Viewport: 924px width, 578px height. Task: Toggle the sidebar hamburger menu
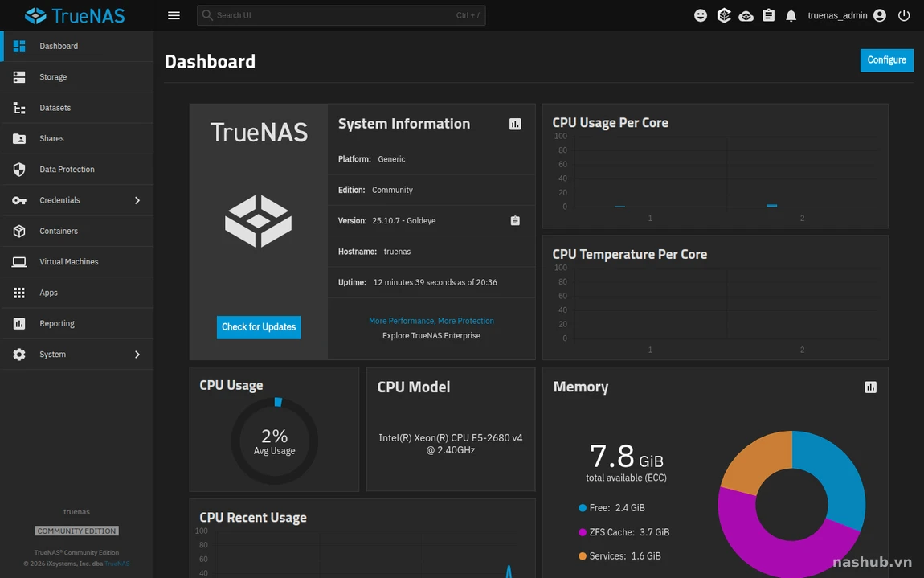pyautogui.click(x=174, y=15)
